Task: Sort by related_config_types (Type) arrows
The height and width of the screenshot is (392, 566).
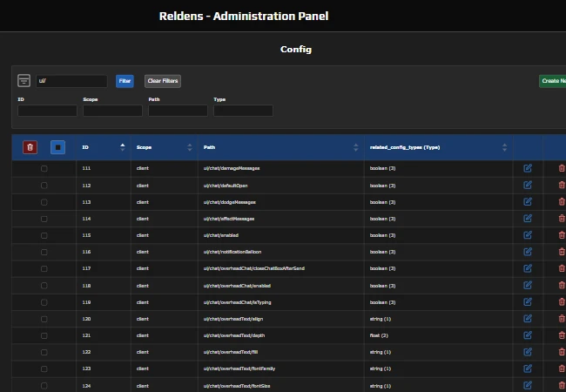Action: [504, 147]
